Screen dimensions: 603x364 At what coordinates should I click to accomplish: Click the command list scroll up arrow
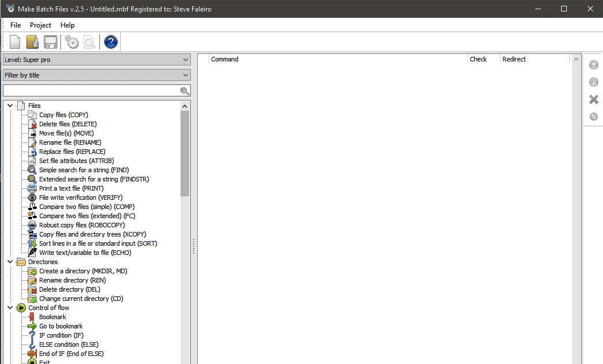point(576,59)
